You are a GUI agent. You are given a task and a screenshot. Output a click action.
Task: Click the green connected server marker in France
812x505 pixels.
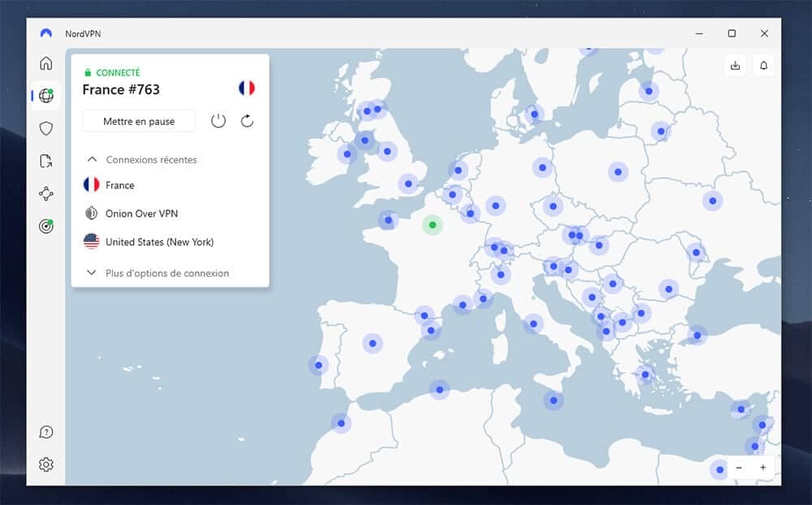pyautogui.click(x=433, y=225)
